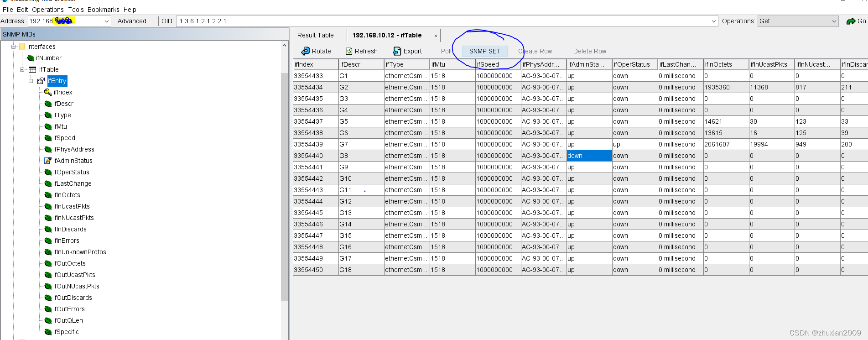Click the scroll up arrow in the MIB tree
Viewport: 868px width, 340px height.
tap(284, 45)
